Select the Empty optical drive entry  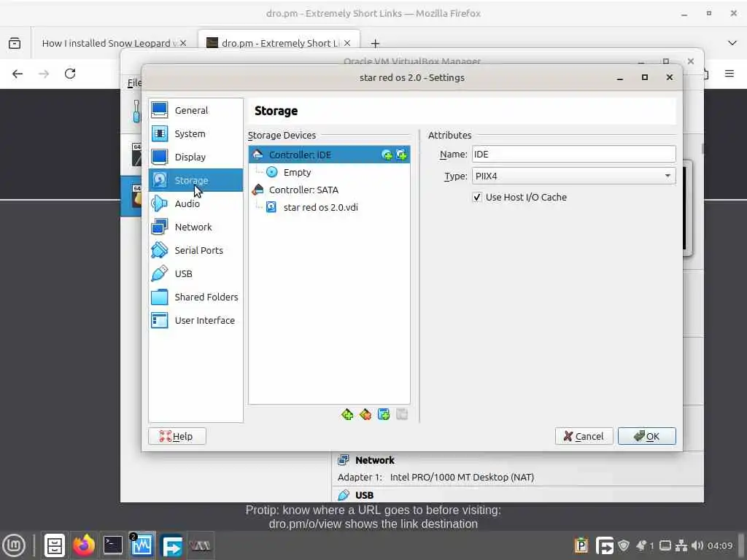[x=329, y=172]
